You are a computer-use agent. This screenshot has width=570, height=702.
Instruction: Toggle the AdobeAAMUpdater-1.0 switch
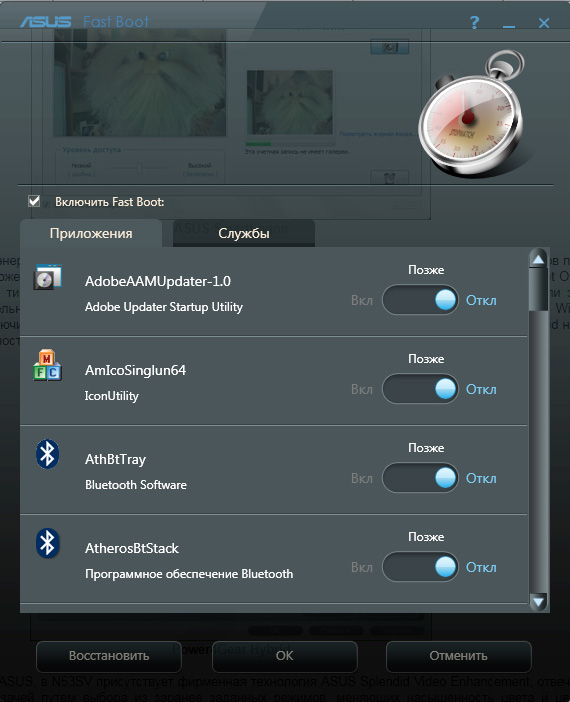point(420,300)
